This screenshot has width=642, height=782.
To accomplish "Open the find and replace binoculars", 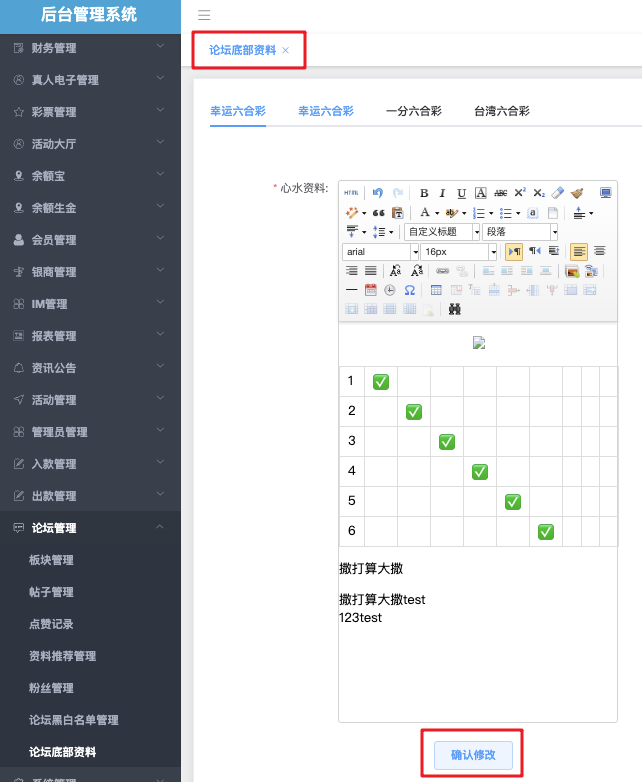I will point(455,309).
